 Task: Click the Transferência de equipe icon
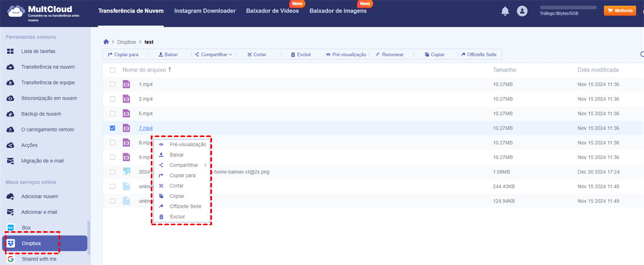(x=10, y=82)
